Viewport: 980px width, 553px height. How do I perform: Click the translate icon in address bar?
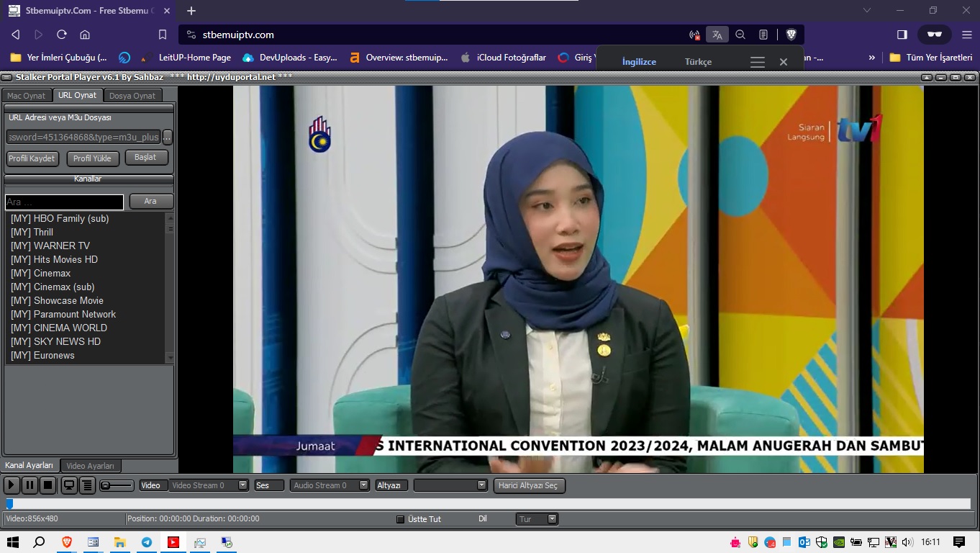click(717, 35)
